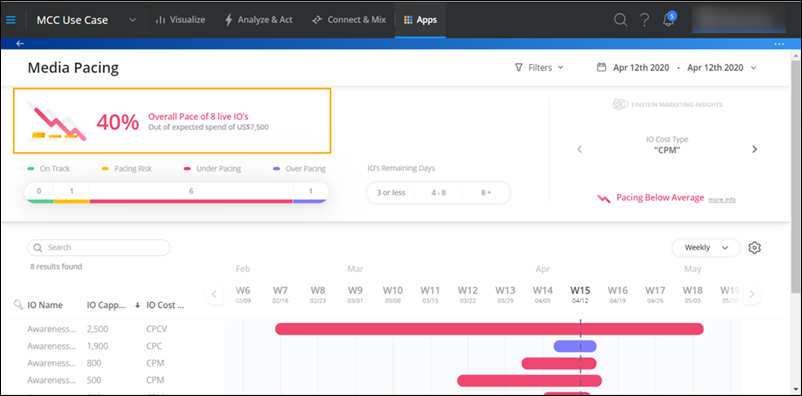Select the W15 current week marker
This screenshot has height=396, width=802.
click(x=580, y=295)
